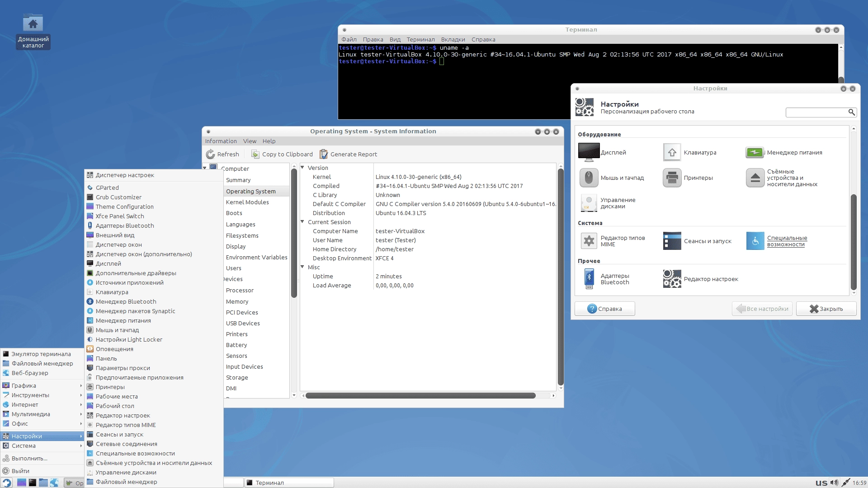Click Все настройки button
This screenshot has width=868, height=488.
[x=762, y=309]
